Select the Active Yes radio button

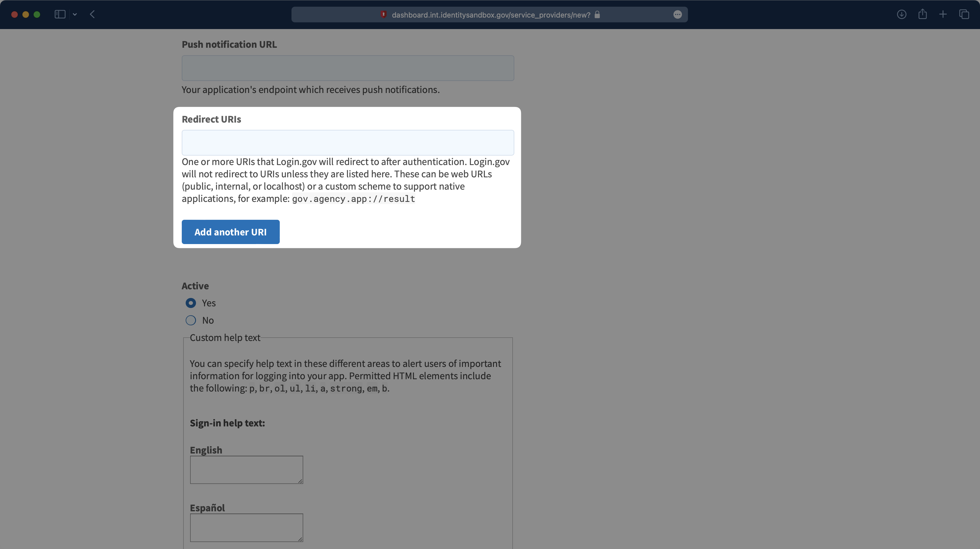[x=191, y=303]
